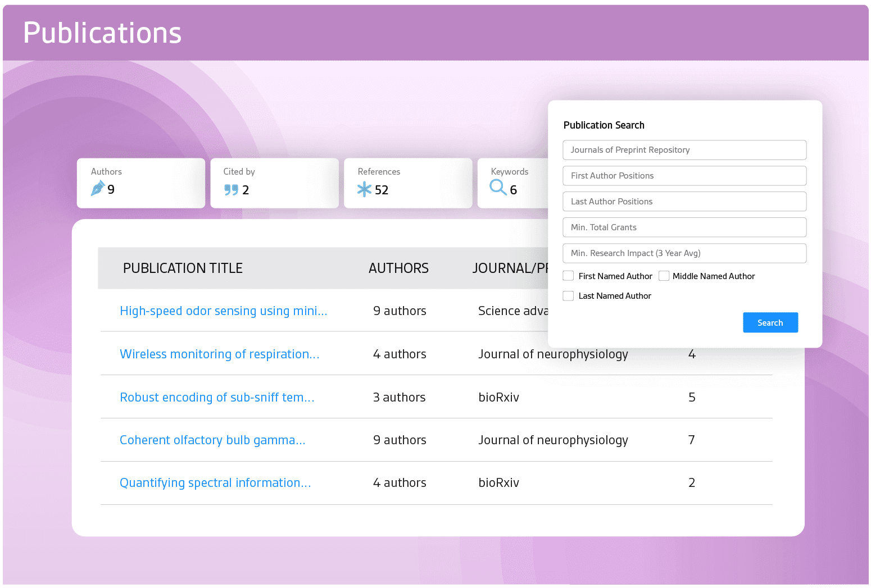The image size is (871, 588).
Task: Click the pen icon in Authors card
Action: [98, 189]
